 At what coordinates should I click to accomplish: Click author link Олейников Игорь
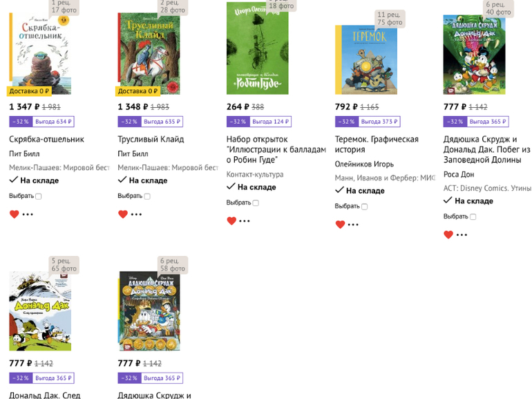point(364,164)
